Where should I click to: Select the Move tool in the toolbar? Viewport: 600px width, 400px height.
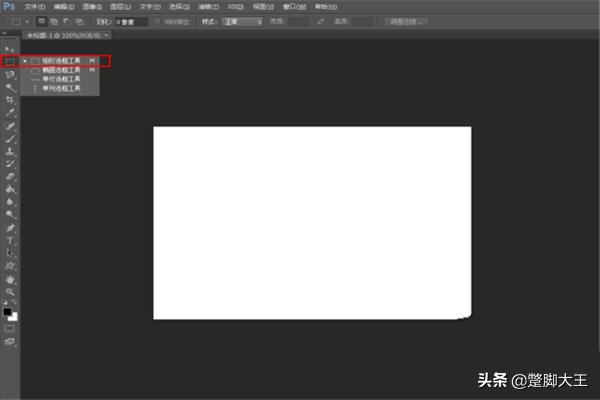(10, 48)
